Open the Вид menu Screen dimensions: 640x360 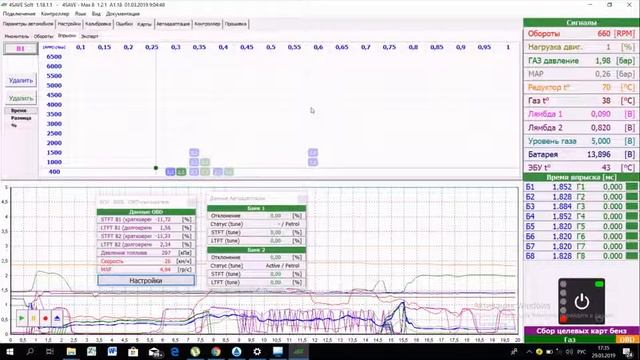tap(96, 14)
